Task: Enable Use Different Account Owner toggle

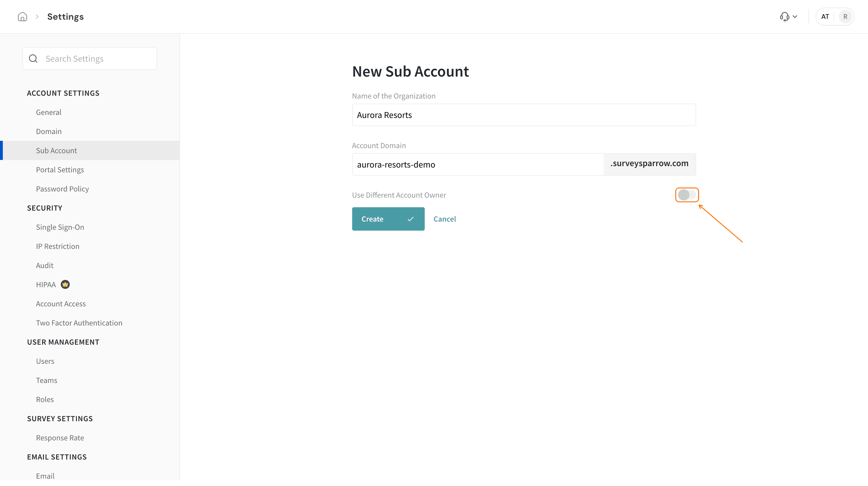Action: coord(687,195)
